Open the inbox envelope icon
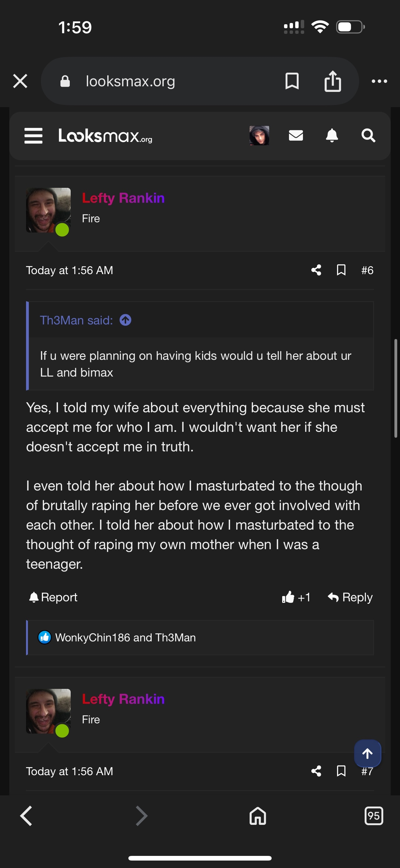 [x=296, y=135]
